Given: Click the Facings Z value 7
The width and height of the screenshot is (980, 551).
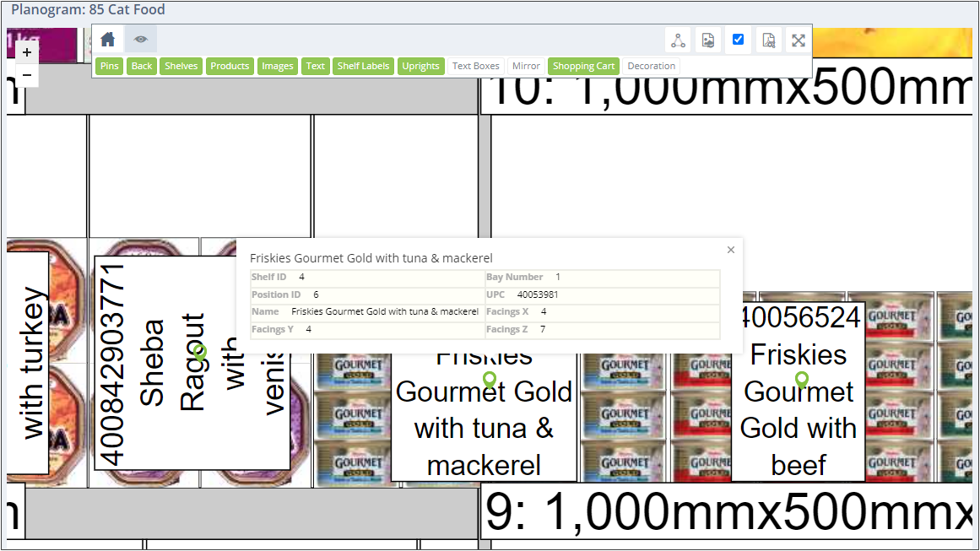Looking at the screenshot, I should pyautogui.click(x=543, y=329).
